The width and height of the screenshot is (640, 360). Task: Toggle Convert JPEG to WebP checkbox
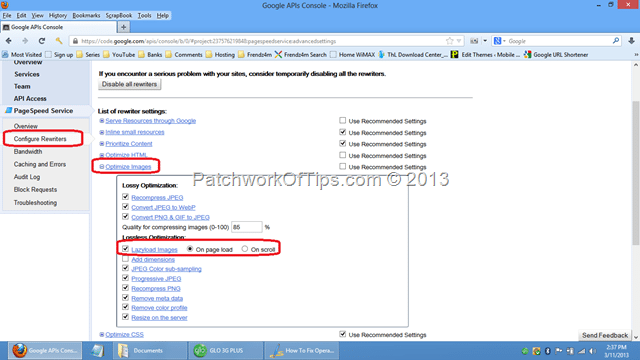click(x=125, y=207)
